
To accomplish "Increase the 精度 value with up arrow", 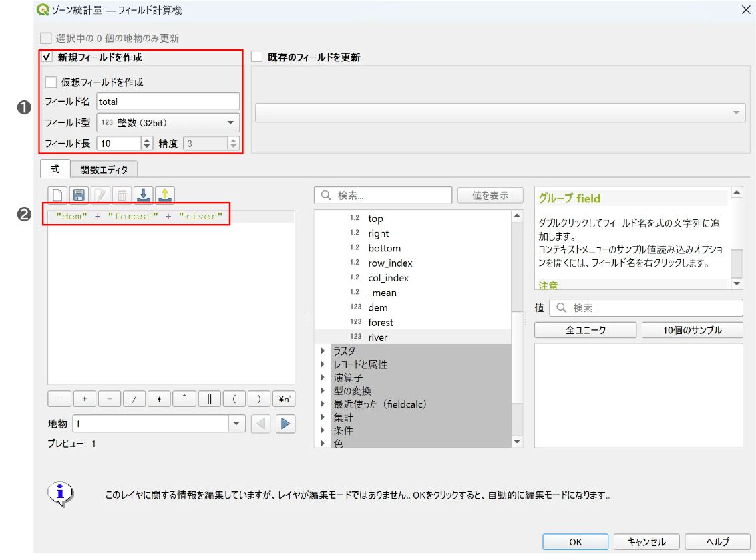I will 233,140.
